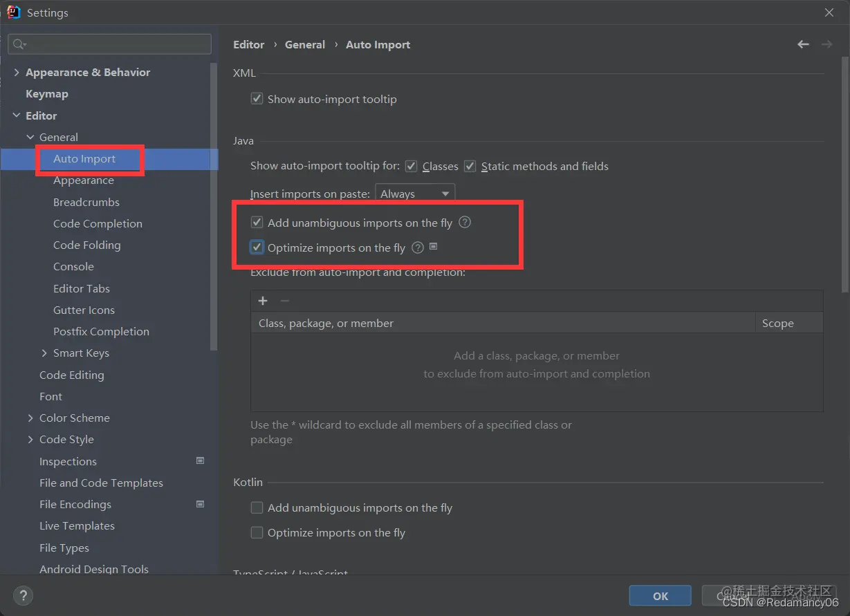Open Android Design Tools settings
Viewport: 850px width, 616px height.
(94, 569)
